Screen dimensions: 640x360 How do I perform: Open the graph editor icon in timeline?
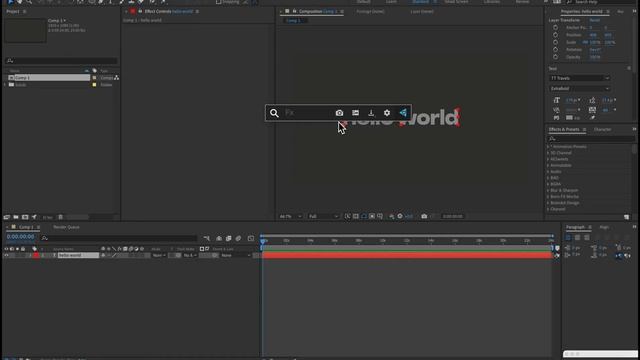pyautogui.click(x=251, y=238)
